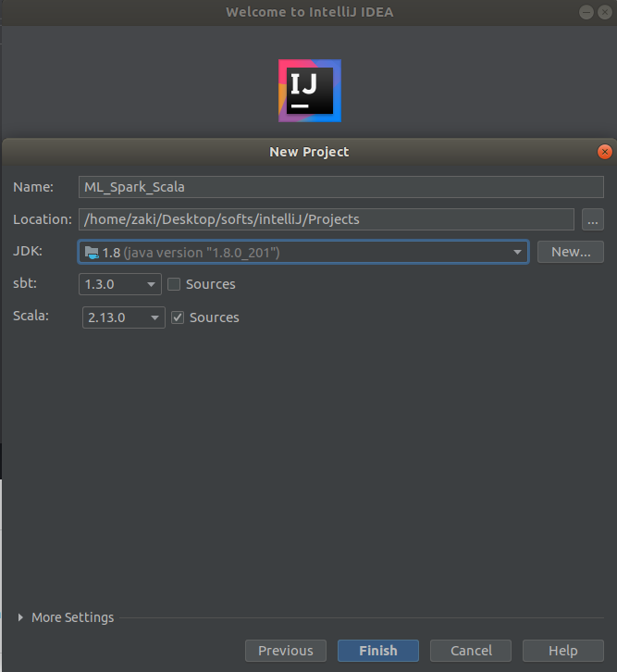Enable the sbt Sources checkbox
Viewport: 617px width, 672px height.
pos(174,284)
